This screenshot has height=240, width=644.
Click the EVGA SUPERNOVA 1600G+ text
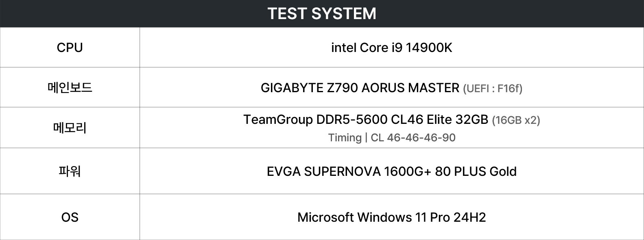[349, 171]
